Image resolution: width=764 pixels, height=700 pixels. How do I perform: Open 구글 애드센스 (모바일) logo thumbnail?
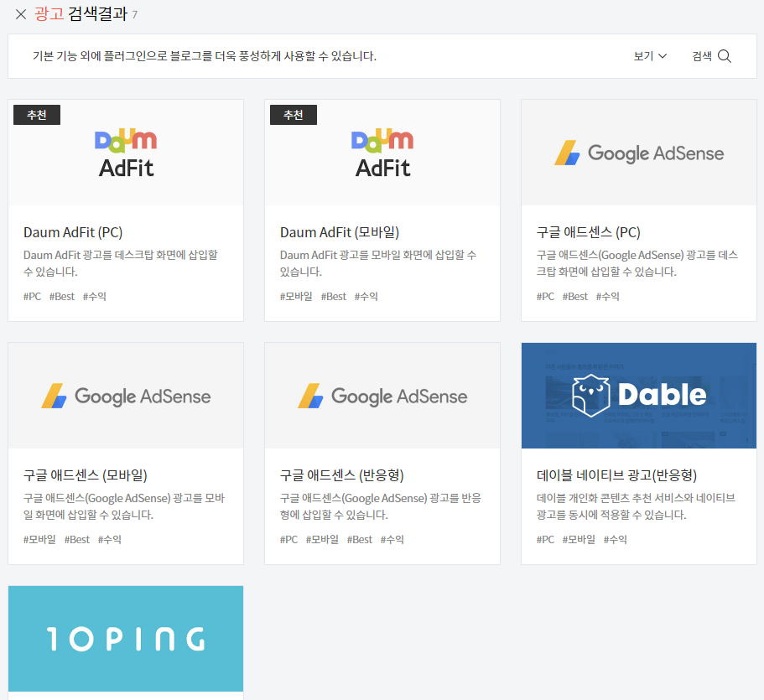pyautogui.click(x=126, y=396)
